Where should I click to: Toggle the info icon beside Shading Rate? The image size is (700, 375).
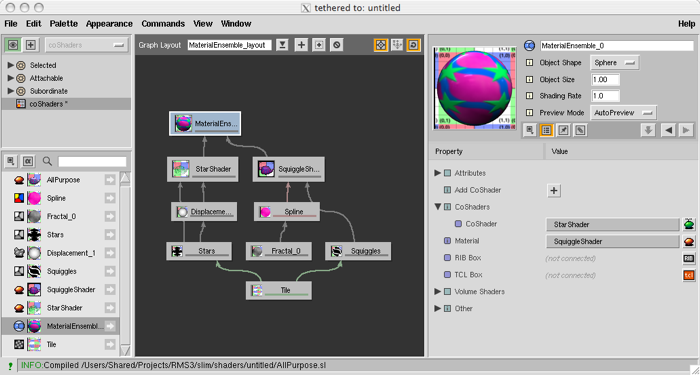(529, 96)
